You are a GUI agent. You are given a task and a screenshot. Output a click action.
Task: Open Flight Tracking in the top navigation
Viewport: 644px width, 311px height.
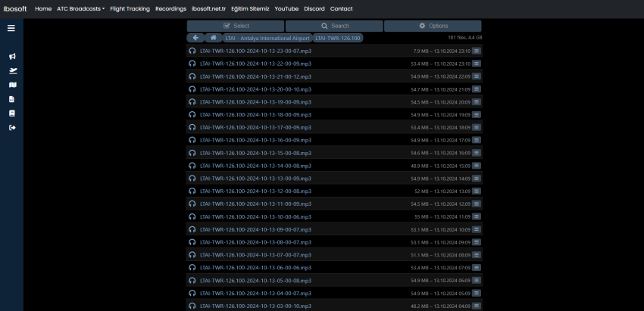click(130, 8)
